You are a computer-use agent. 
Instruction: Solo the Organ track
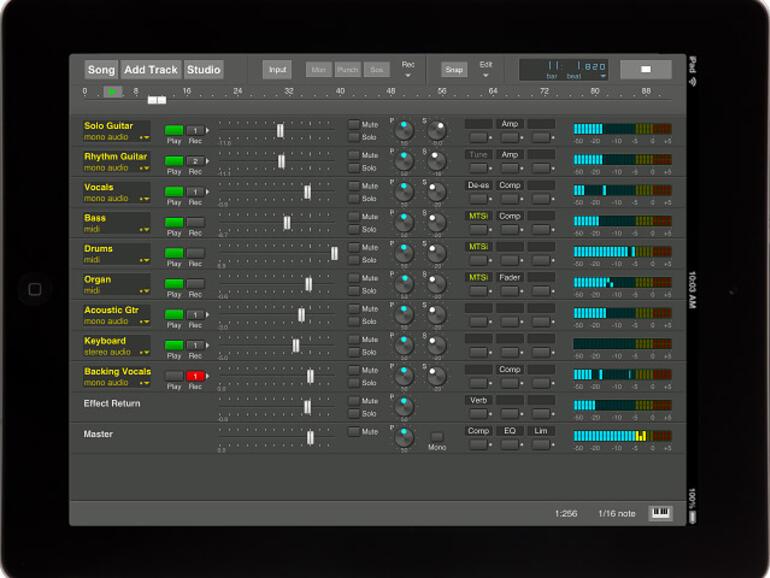(354, 290)
